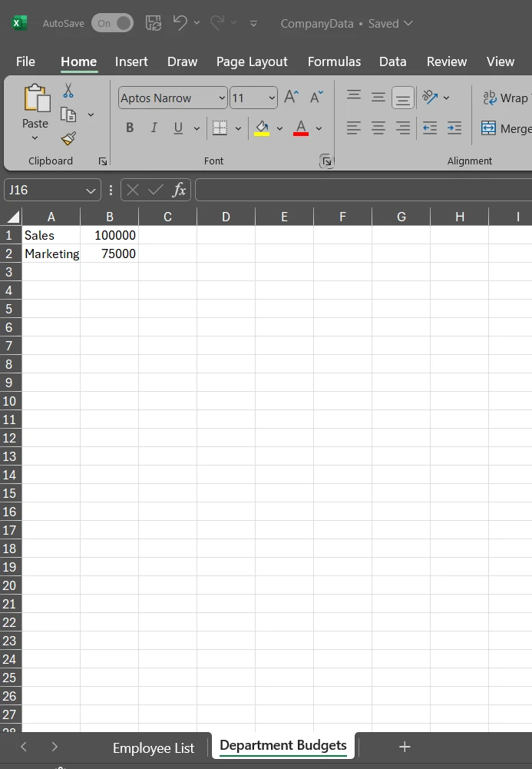Open the font size dropdown

[272, 98]
